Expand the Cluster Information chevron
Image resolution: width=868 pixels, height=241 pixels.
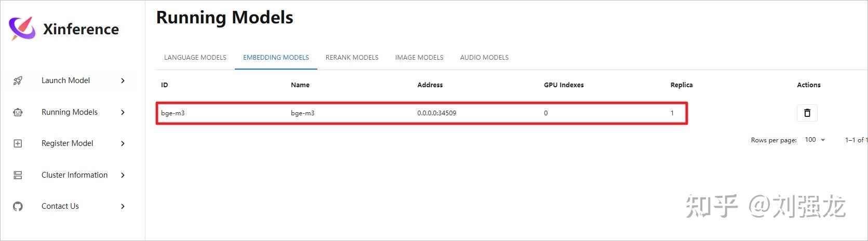point(123,175)
